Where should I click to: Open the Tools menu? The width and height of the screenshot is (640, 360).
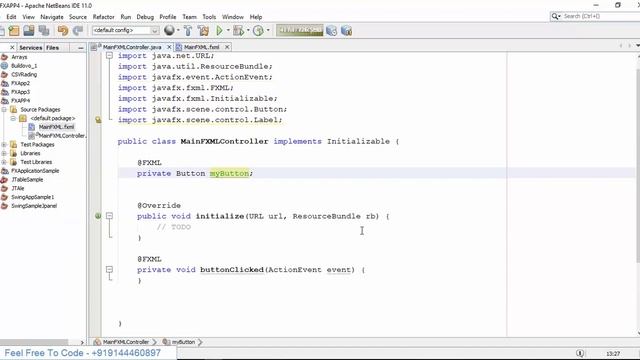pos(209,17)
